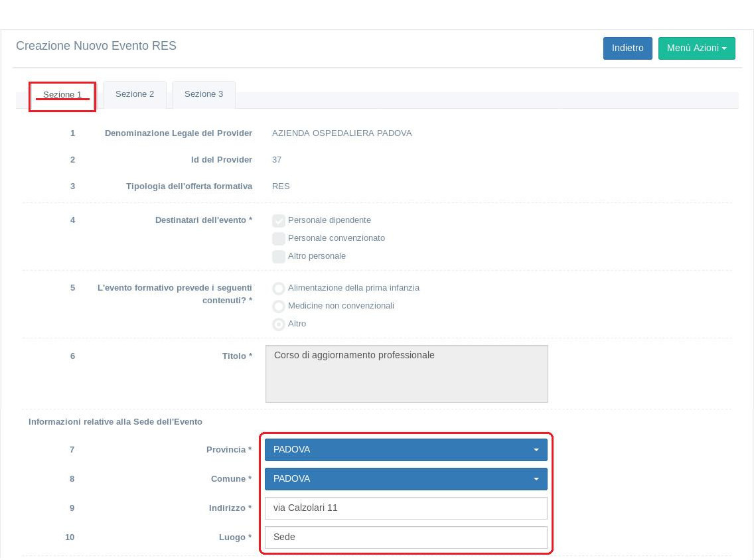Check the Altro personale checkbox
The height and width of the screenshot is (560, 754).
click(279, 257)
